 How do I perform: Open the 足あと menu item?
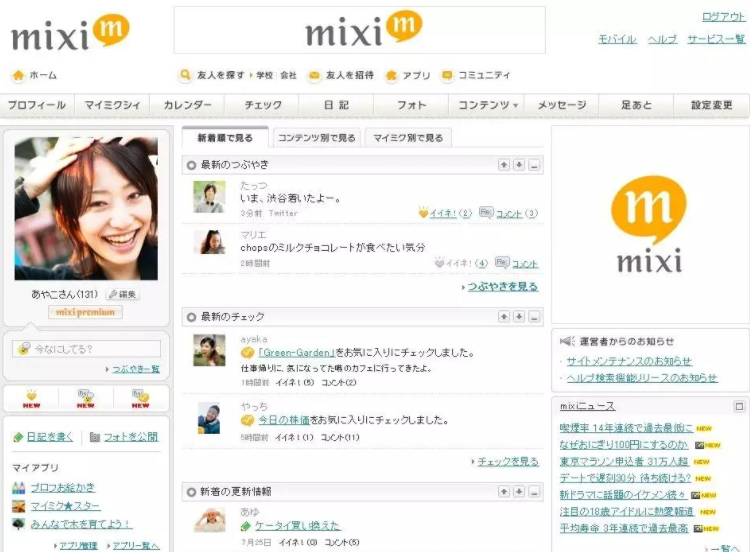tap(637, 105)
